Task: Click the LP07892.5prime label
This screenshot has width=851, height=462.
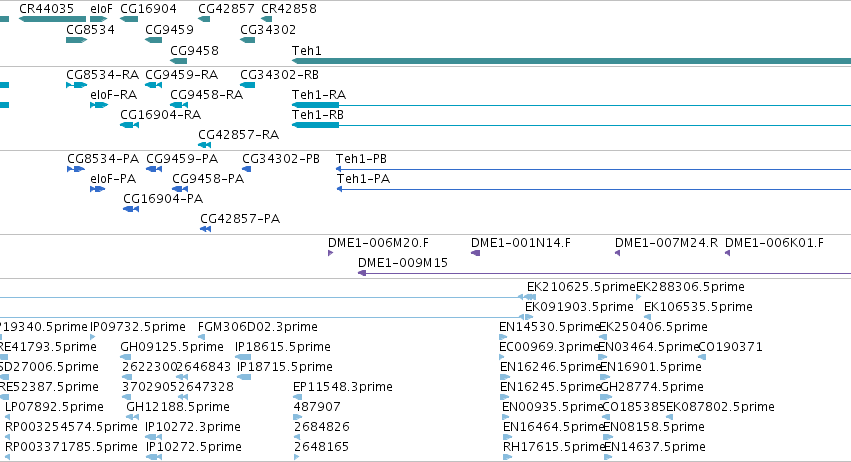Action: coord(54,408)
